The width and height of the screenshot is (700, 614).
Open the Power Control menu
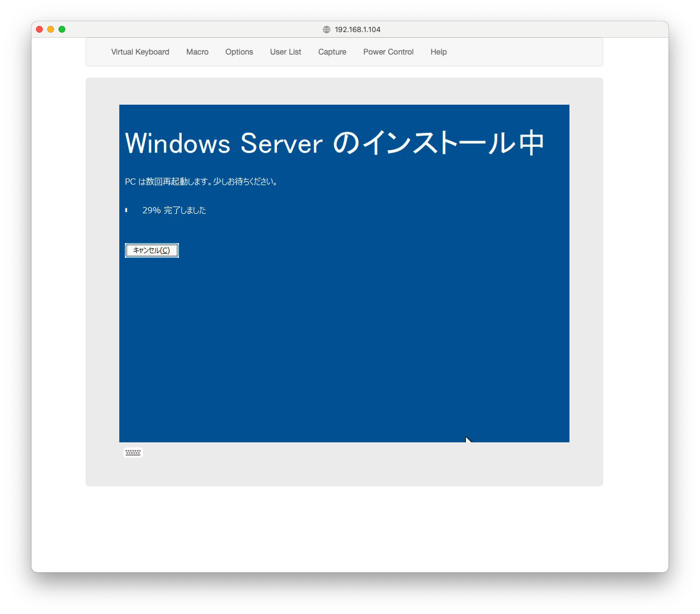pyautogui.click(x=388, y=52)
